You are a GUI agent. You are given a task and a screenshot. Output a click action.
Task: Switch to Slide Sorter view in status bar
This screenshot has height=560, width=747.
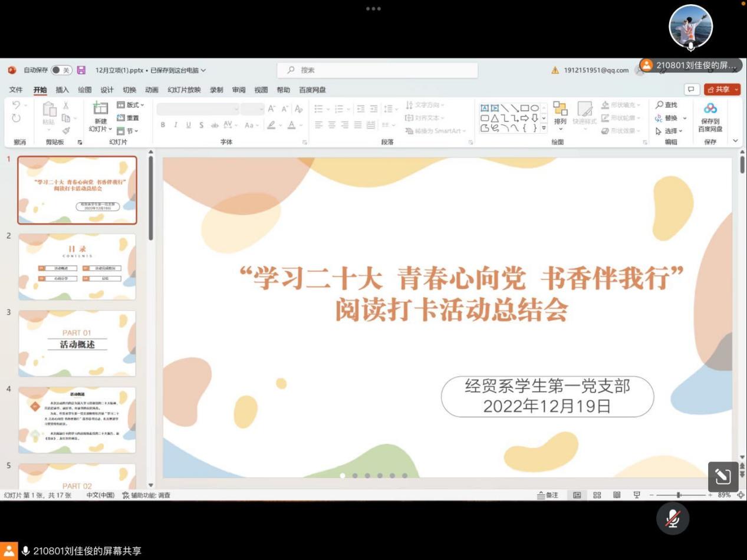[x=597, y=495]
